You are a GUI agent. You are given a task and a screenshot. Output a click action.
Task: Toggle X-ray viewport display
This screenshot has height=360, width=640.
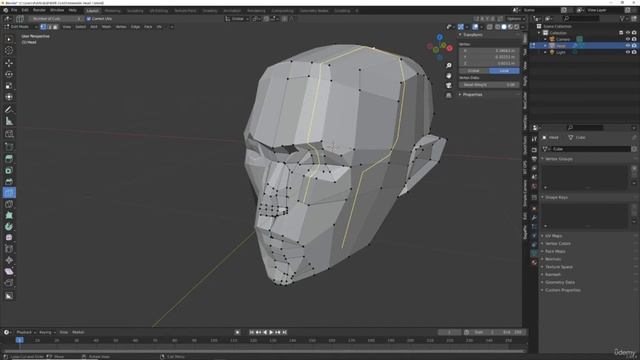(489, 27)
